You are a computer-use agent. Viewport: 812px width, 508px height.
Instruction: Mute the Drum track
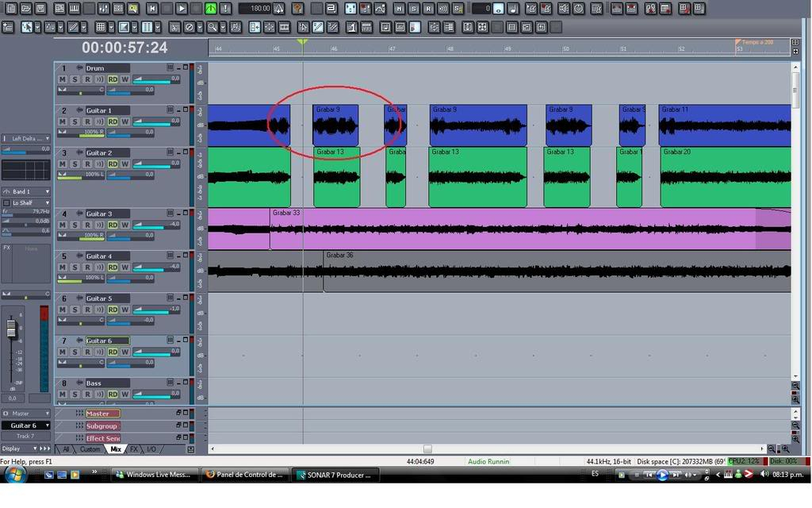[x=63, y=79]
